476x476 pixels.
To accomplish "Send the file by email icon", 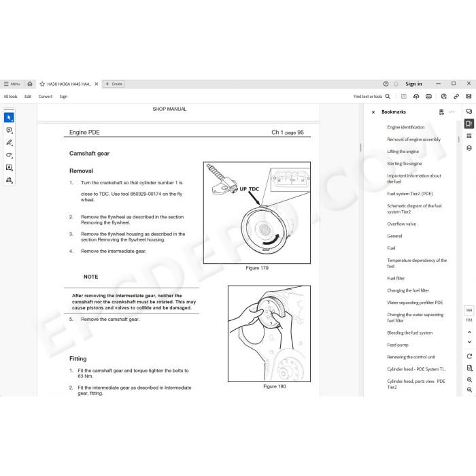I will click(x=469, y=97).
